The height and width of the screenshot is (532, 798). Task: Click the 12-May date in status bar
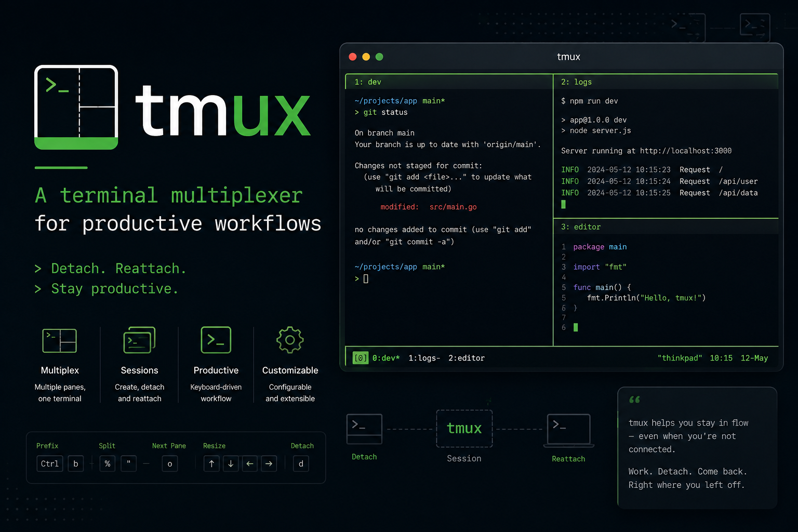click(x=754, y=358)
